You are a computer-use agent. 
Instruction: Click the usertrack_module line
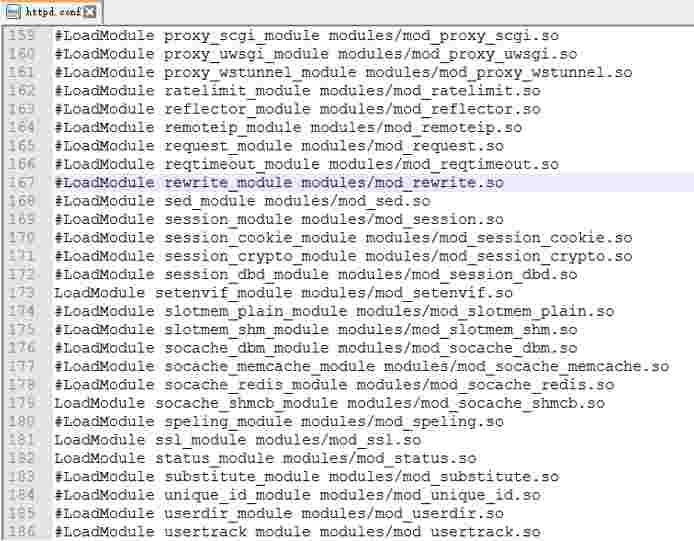[x=297, y=532]
